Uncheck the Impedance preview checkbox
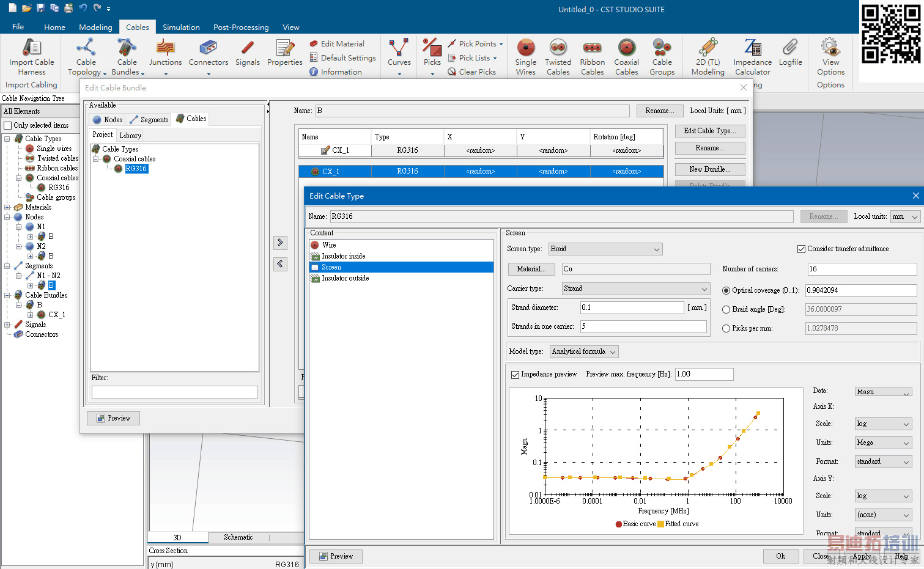Screen dimensions: 924x569 pyautogui.click(x=516, y=375)
